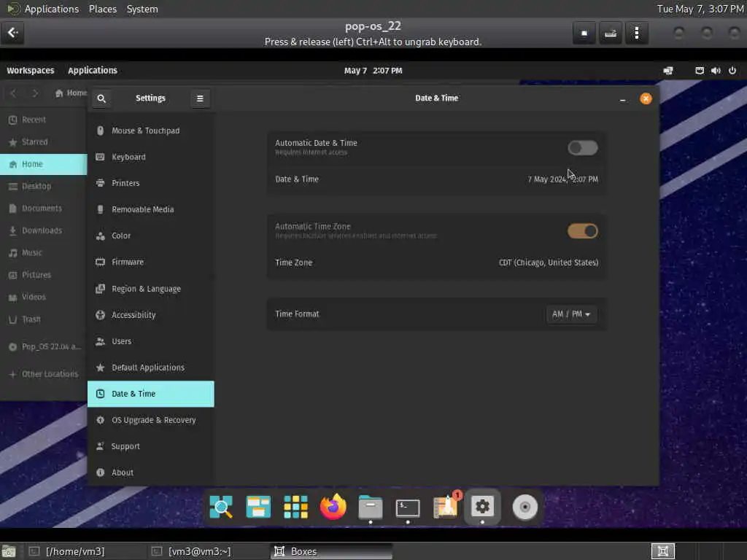The image size is (747, 560).
Task: Select Pictures in Files sidebar
Action: (44, 275)
